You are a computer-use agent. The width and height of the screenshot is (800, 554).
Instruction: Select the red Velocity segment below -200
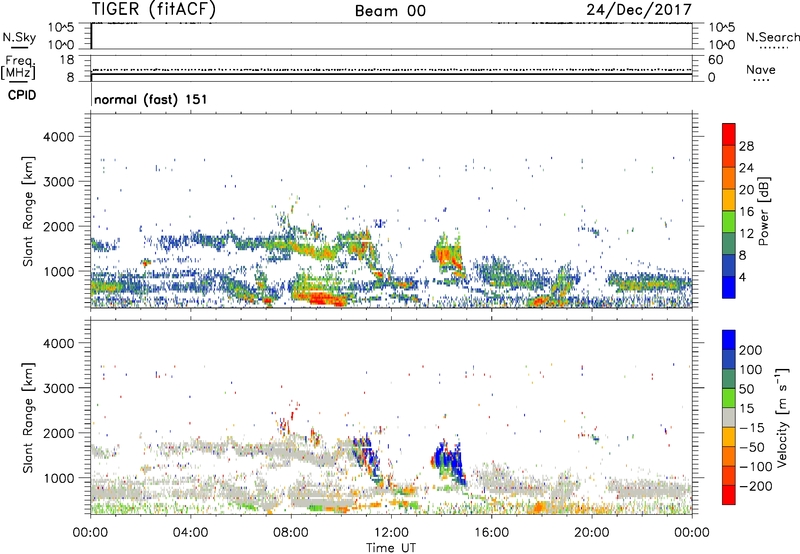click(x=729, y=495)
